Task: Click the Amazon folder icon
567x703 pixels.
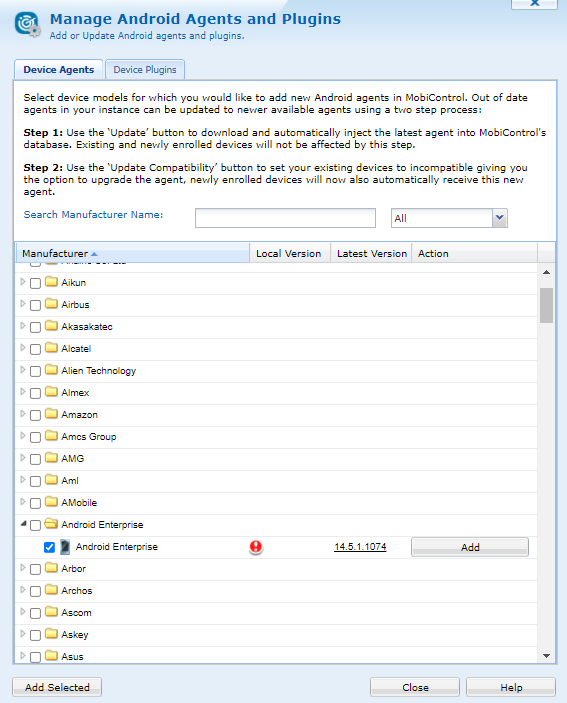Action: point(52,414)
